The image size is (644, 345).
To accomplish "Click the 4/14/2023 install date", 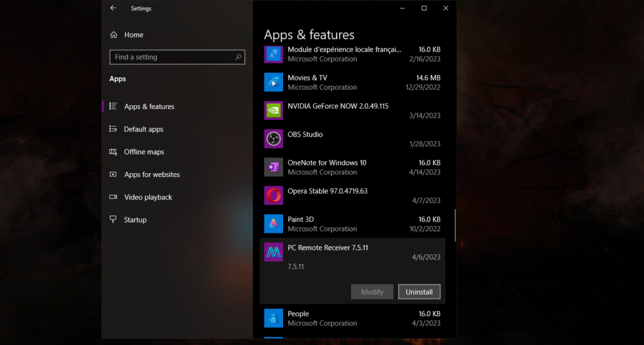I will 425,172.
